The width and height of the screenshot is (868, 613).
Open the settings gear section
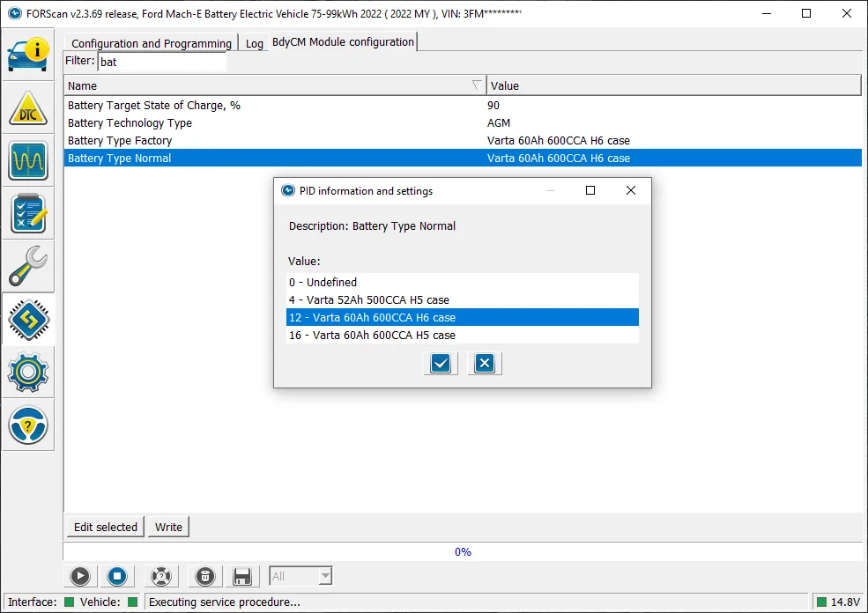pyautogui.click(x=27, y=373)
